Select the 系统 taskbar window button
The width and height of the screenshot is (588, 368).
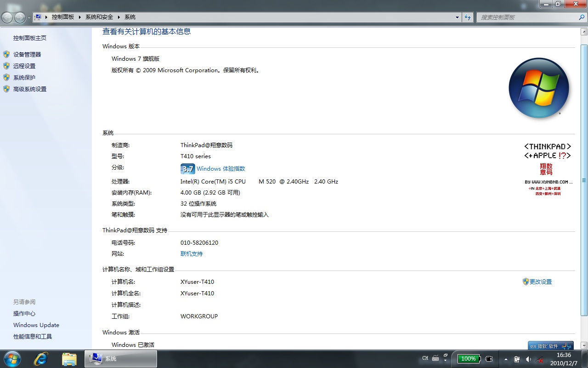click(x=121, y=359)
